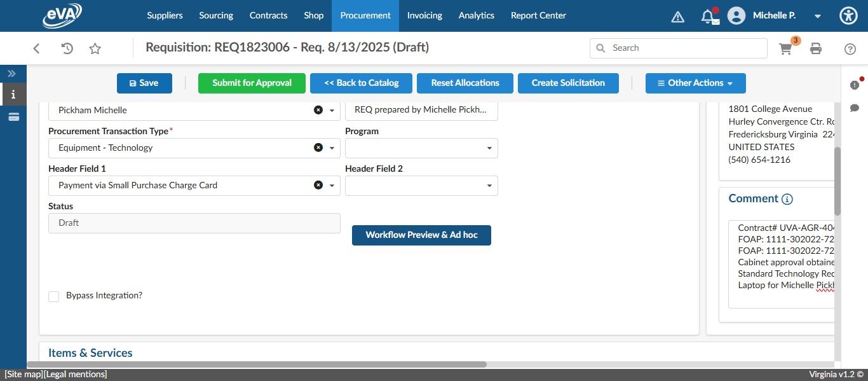Open the Other Actions dropdown

(x=695, y=83)
